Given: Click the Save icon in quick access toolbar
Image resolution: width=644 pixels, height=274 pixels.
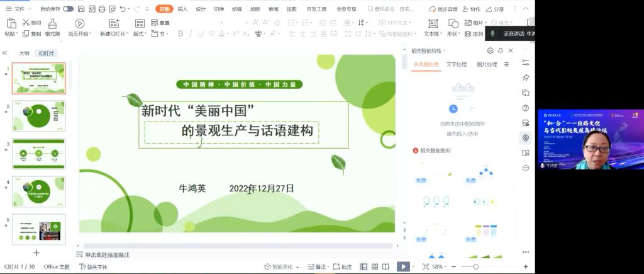Looking at the screenshot, I should point(81,9).
